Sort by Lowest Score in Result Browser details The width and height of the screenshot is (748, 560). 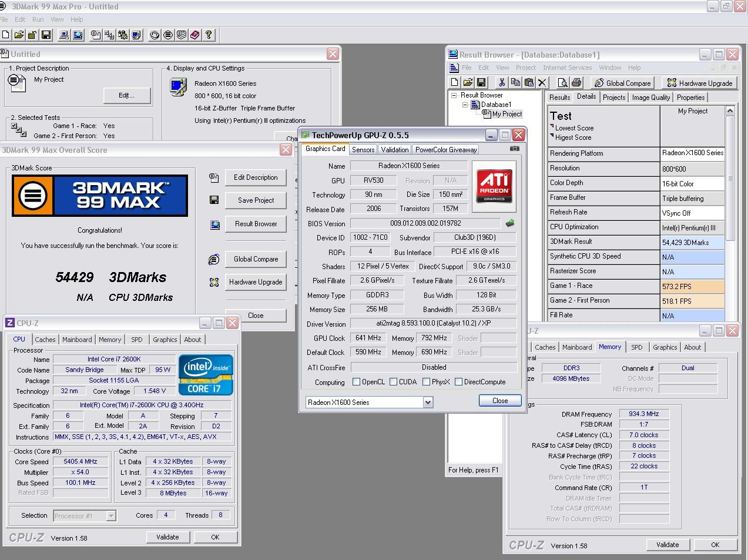click(574, 128)
